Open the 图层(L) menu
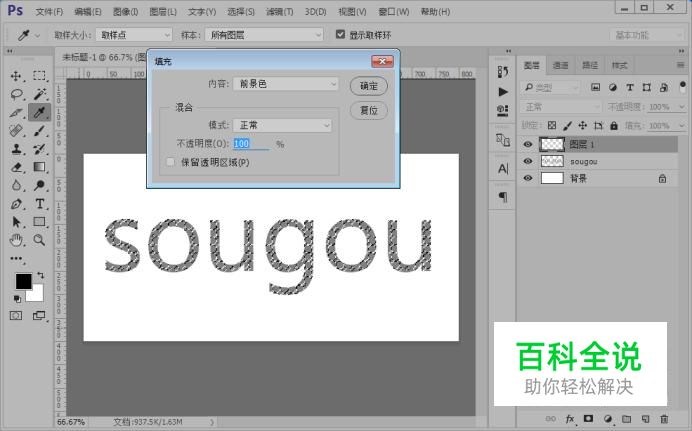Viewport: 692px width, 431px height. coord(163,12)
